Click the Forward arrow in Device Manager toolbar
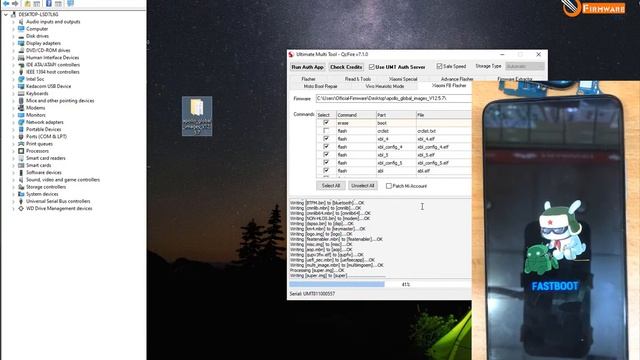 pos(16,3)
